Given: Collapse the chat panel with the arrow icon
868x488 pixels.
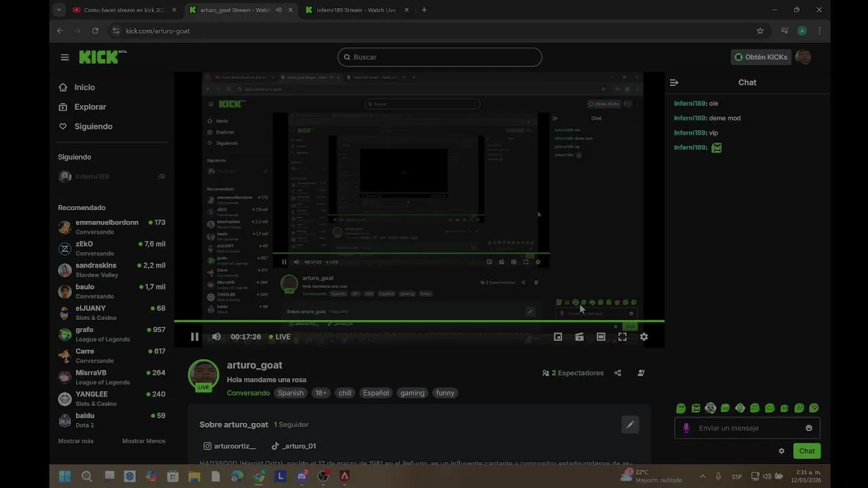Looking at the screenshot, I should [673, 83].
